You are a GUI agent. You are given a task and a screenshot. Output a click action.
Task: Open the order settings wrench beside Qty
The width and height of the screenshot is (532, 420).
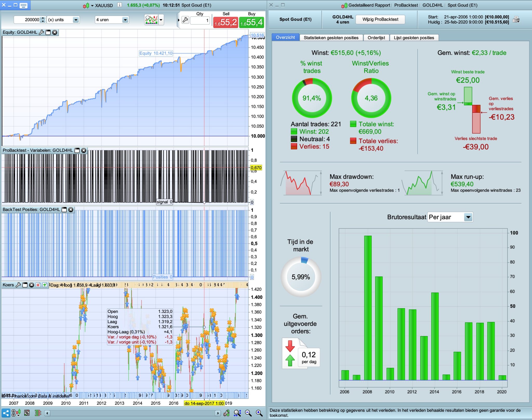(185, 20)
